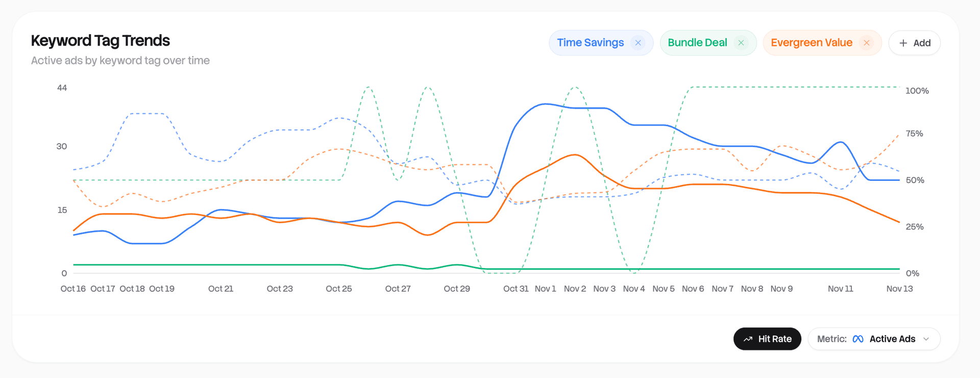Select the Oct 31 axis label
The image size is (980, 378).
(x=516, y=289)
